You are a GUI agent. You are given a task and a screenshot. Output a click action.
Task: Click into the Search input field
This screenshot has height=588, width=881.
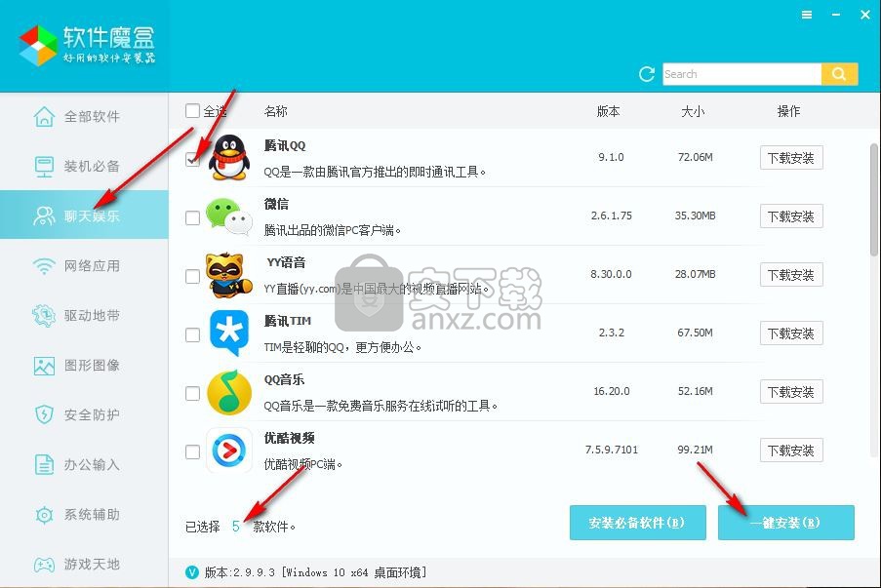pos(741,74)
